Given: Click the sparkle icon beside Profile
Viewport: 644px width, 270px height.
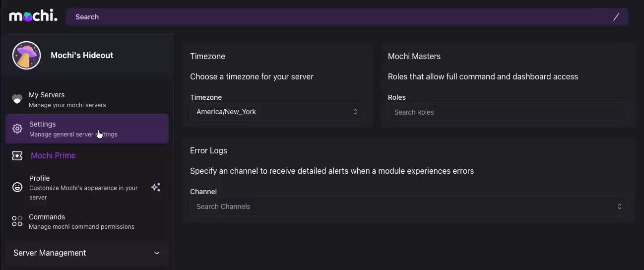Looking at the screenshot, I should click(x=155, y=187).
